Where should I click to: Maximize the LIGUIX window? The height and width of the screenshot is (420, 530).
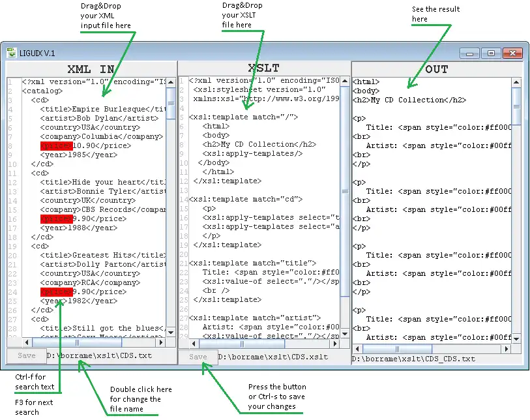click(491, 53)
